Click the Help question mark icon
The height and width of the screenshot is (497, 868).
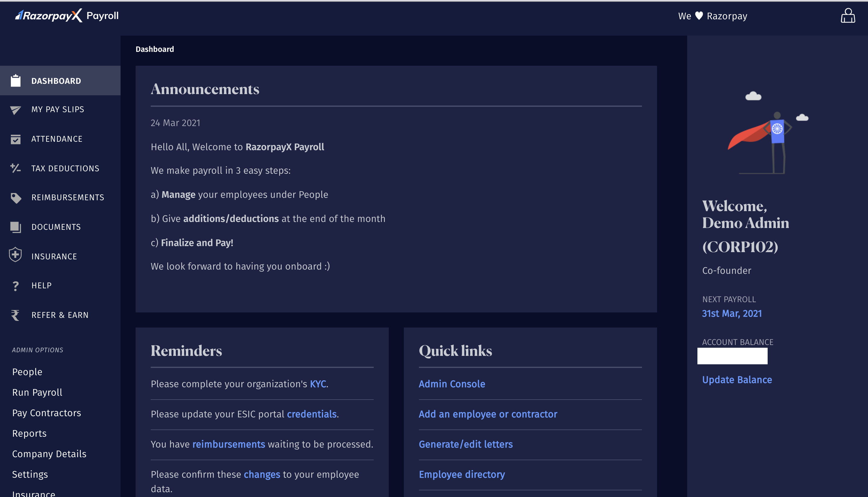point(16,286)
